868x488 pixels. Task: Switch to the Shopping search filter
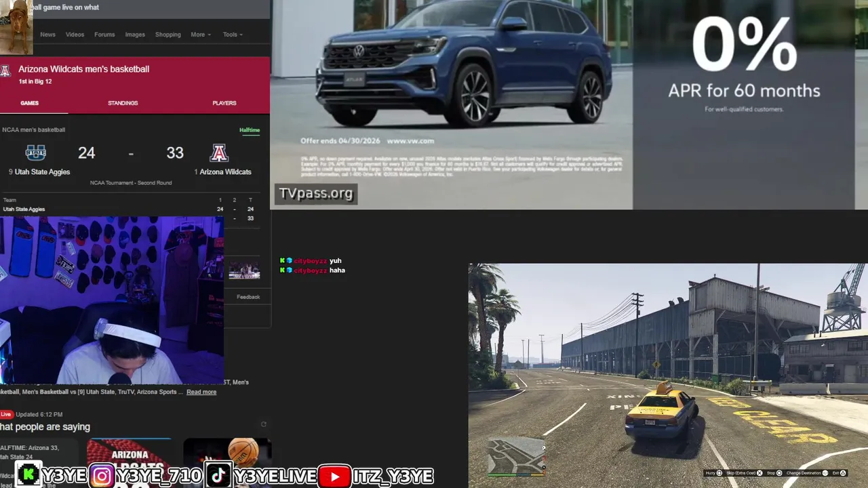click(168, 35)
